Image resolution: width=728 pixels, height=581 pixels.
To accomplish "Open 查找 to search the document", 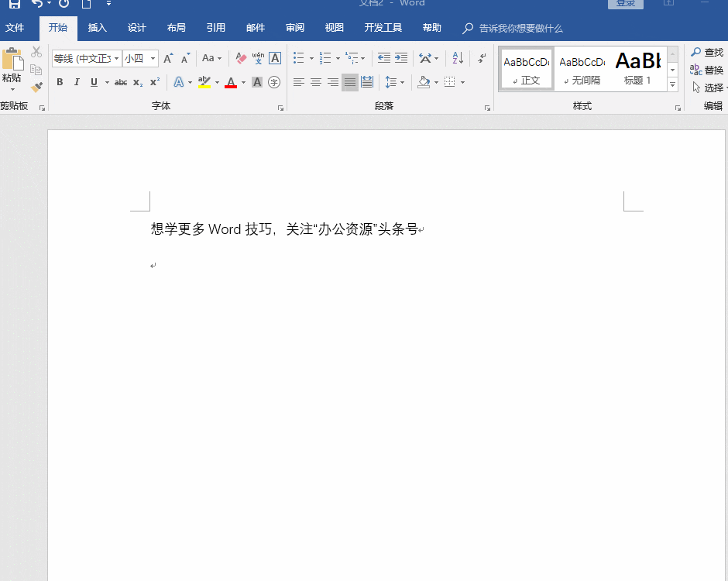I will (709, 52).
